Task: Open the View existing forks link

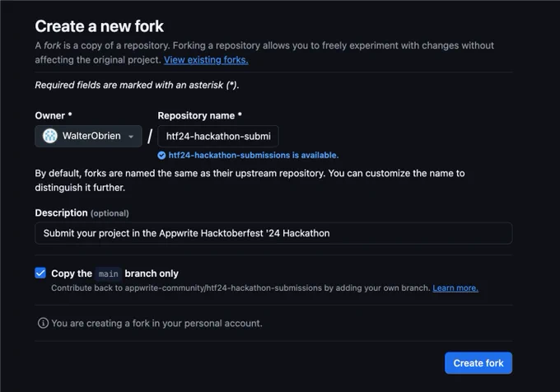Action: click(x=206, y=60)
